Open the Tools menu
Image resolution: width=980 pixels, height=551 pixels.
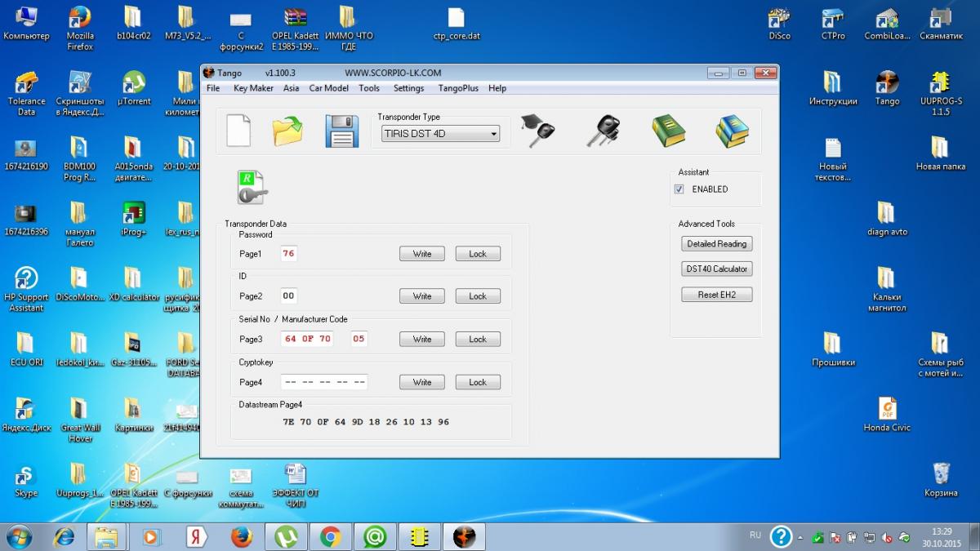click(x=369, y=88)
